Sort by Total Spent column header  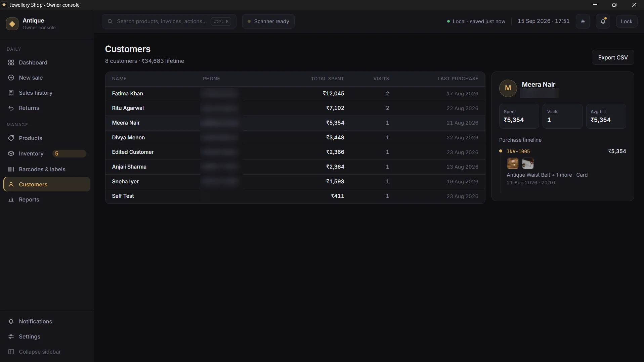(327, 79)
